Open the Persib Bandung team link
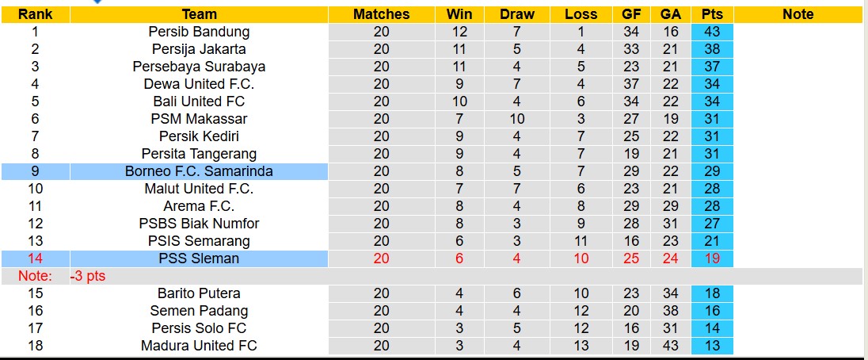This screenshot has width=868, height=360. click(x=199, y=32)
